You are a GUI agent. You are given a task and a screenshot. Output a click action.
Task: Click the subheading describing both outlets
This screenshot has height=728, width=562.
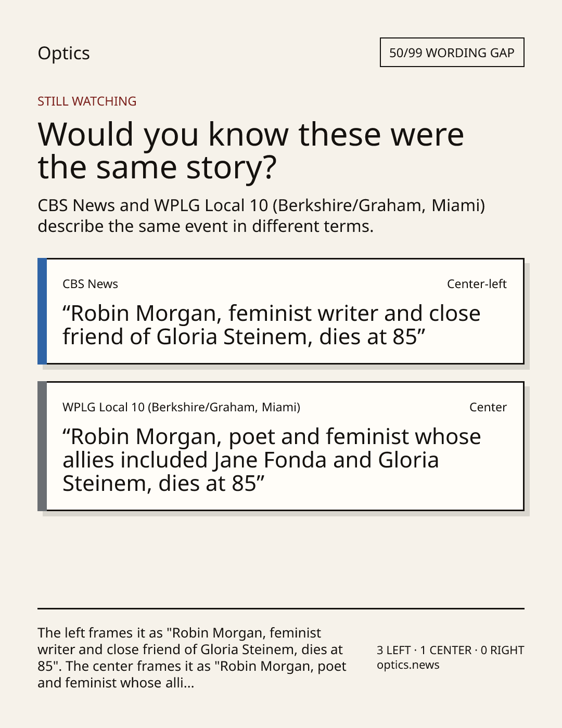click(261, 216)
